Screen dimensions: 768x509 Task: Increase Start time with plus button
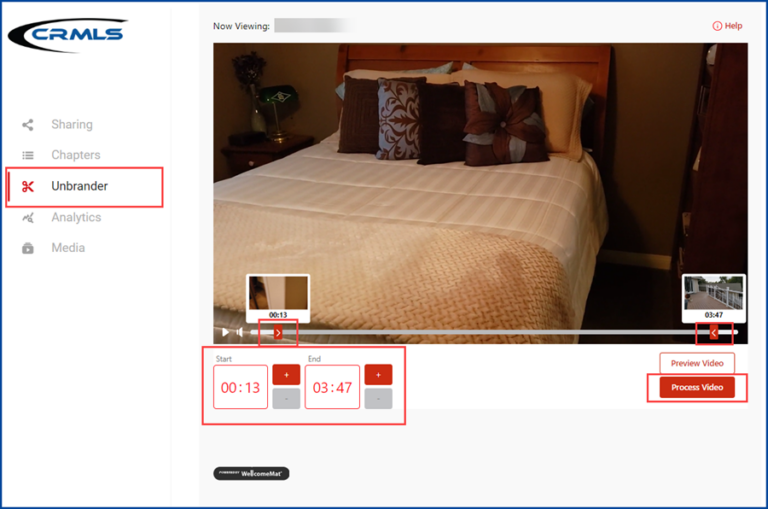(286, 374)
